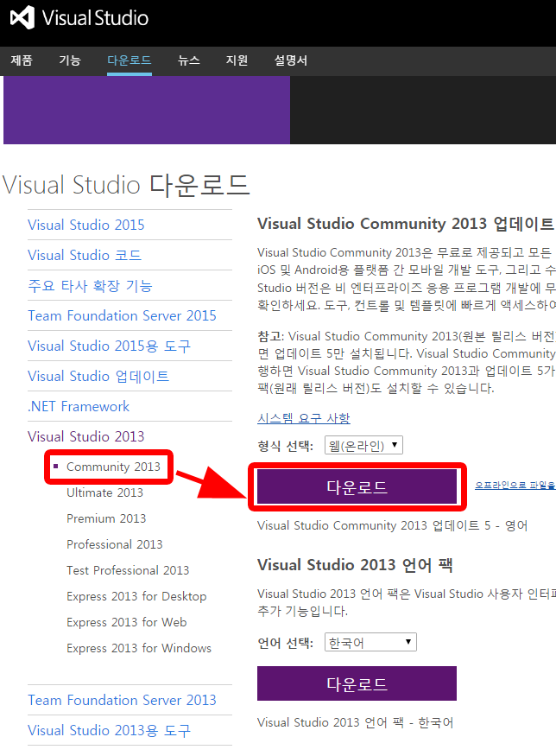Select Express 2013 for Web

(127, 622)
